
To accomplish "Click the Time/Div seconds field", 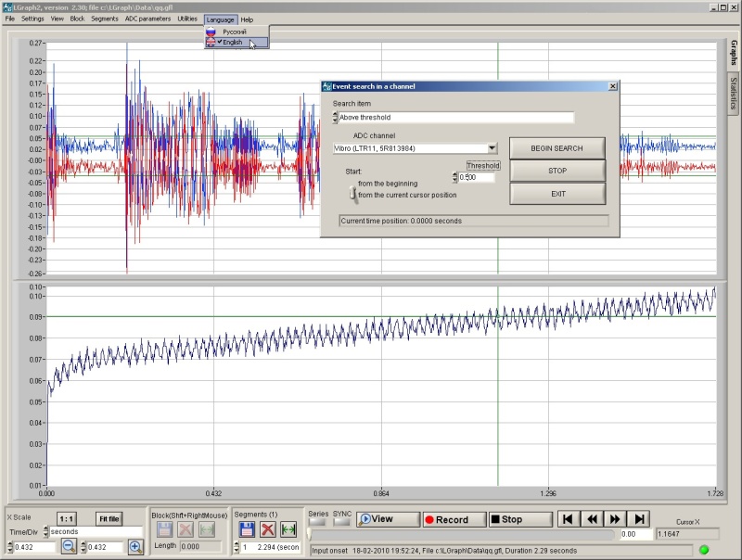I will [96, 531].
